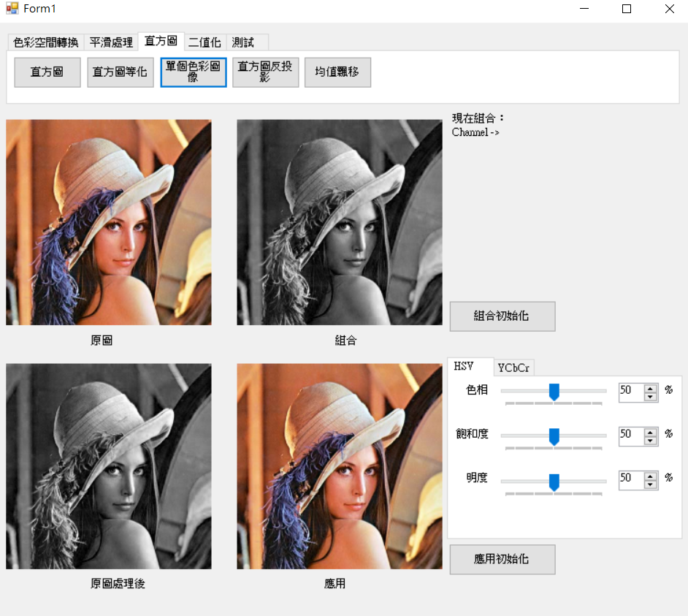Decrease 色相 value with down arrow
The height and width of the screenshot is (616, 688).
650,397
